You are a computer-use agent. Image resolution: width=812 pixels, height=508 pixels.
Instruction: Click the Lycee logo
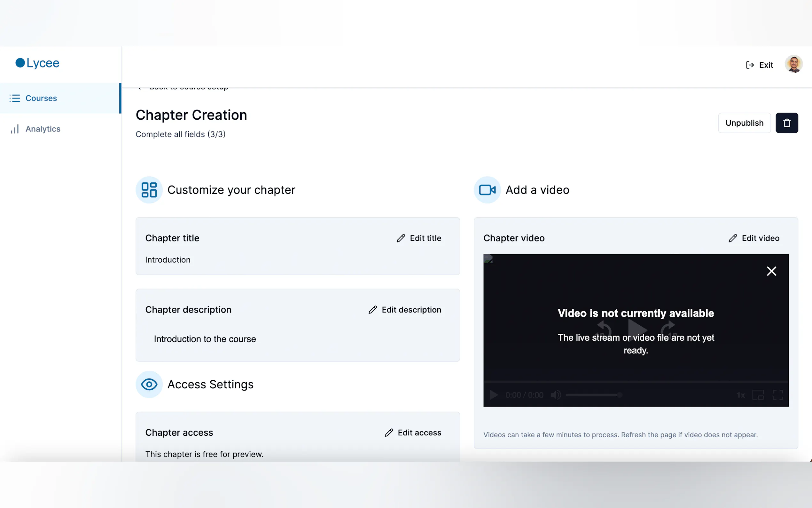click(38, 63)
